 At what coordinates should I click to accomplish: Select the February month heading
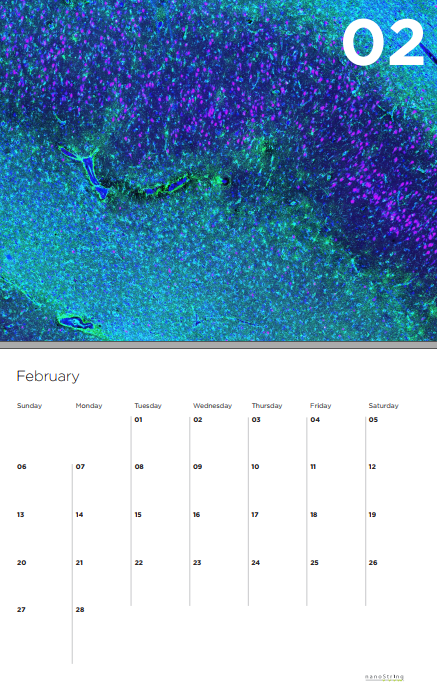click(x=48, y=376)
